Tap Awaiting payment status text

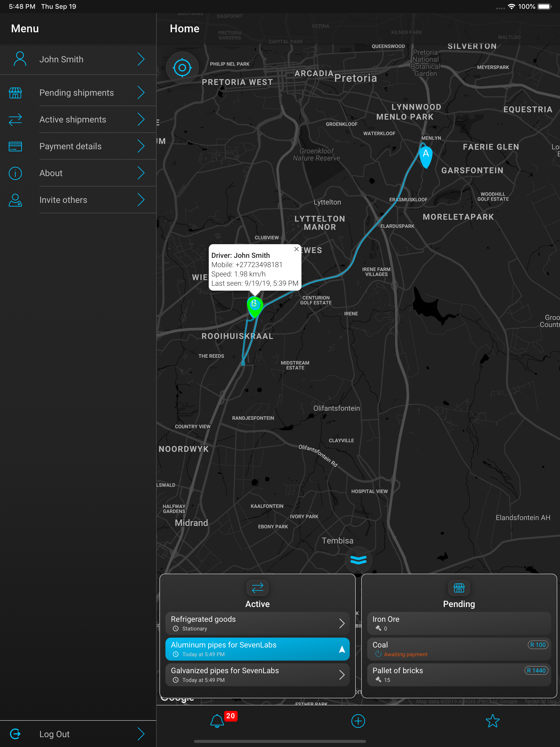tap(405, 655)
